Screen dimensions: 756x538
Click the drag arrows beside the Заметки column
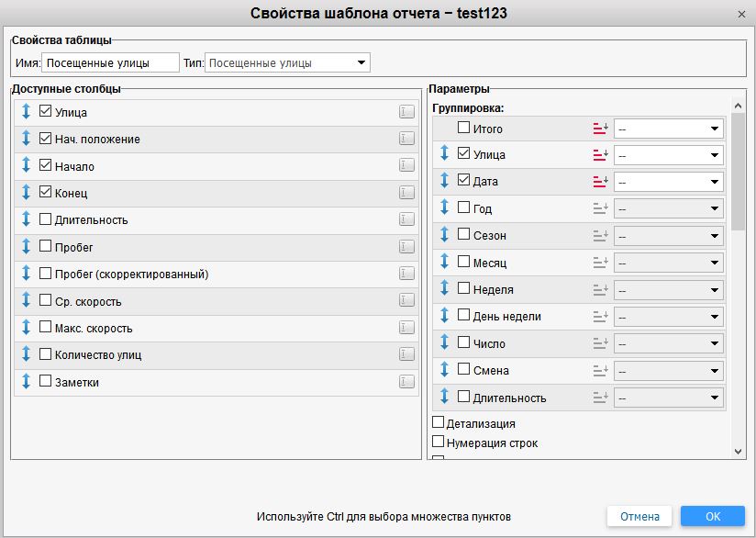coord(26,382)
